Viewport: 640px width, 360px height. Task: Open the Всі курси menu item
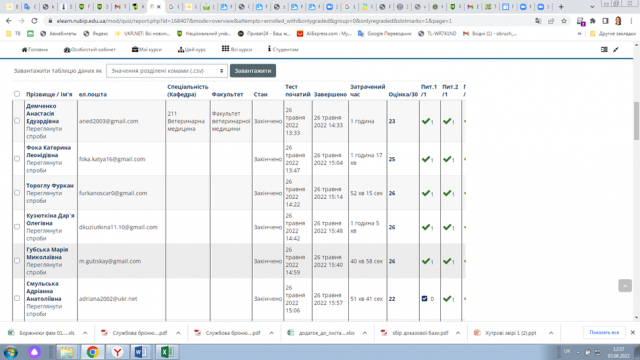(x=237, y=49)
